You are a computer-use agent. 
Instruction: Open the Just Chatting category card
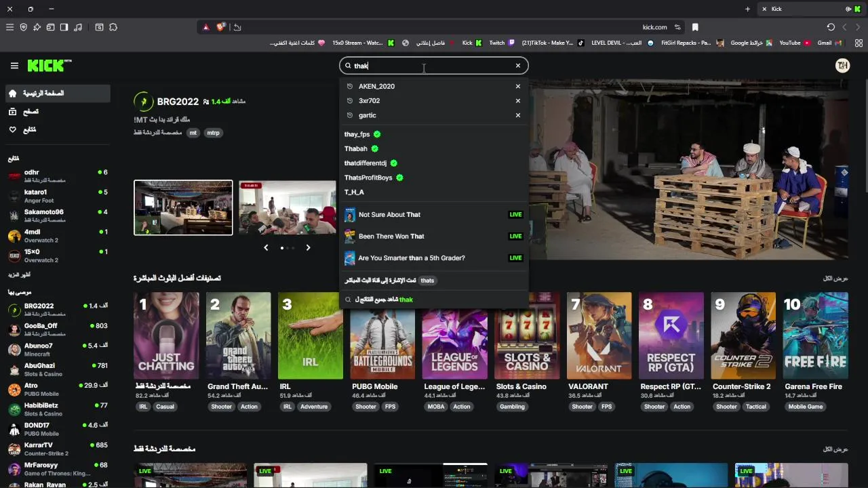pyautogui.click(x=166, y=335)
